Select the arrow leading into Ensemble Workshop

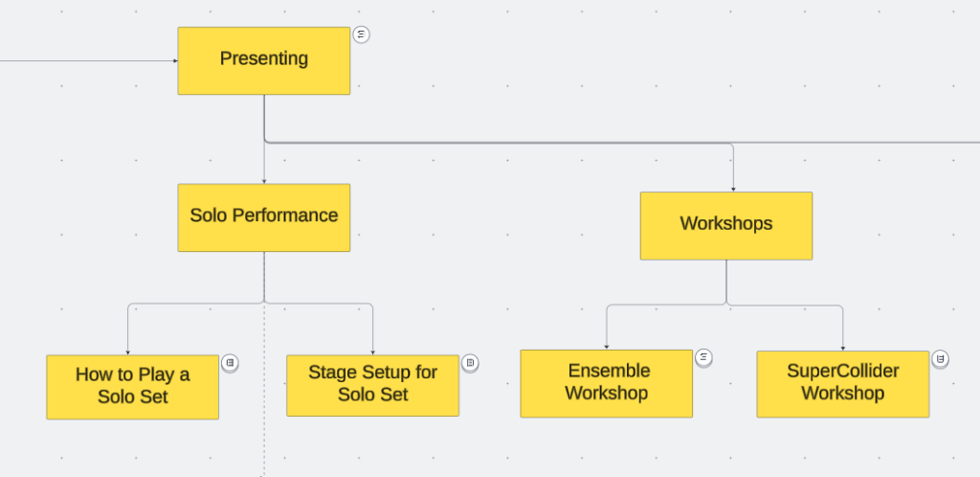(607, 329)
